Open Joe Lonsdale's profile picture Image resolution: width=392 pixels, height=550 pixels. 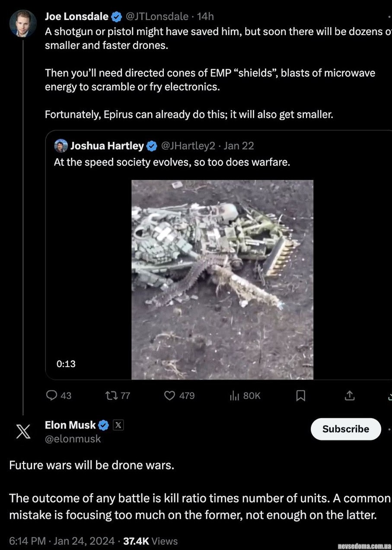click(23, 23)
